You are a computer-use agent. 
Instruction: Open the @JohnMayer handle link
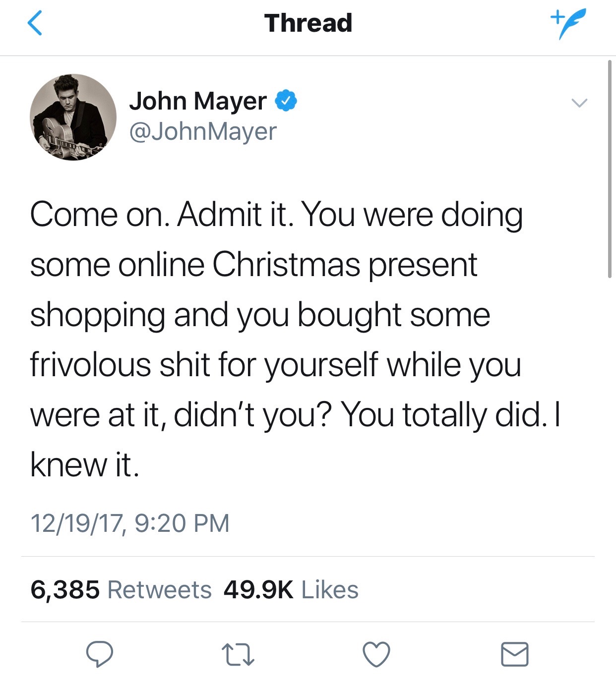(202, 131)
